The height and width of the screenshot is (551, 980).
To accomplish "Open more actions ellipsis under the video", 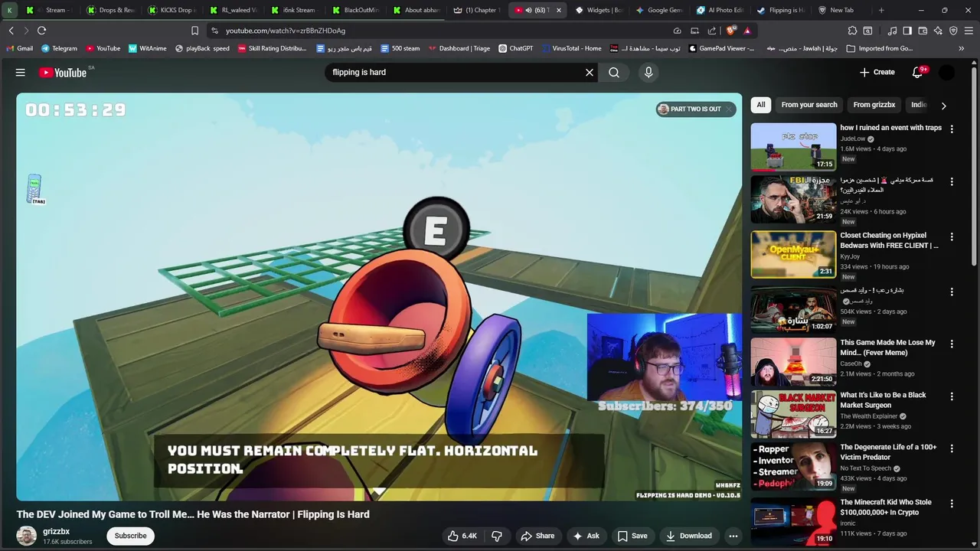I will (x=733, y=536).
